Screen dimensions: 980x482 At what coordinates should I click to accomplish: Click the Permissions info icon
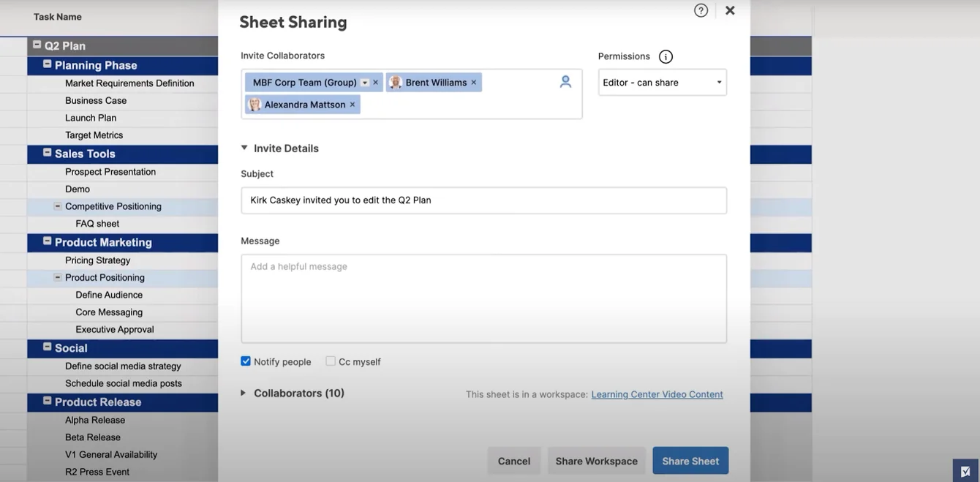666,56
